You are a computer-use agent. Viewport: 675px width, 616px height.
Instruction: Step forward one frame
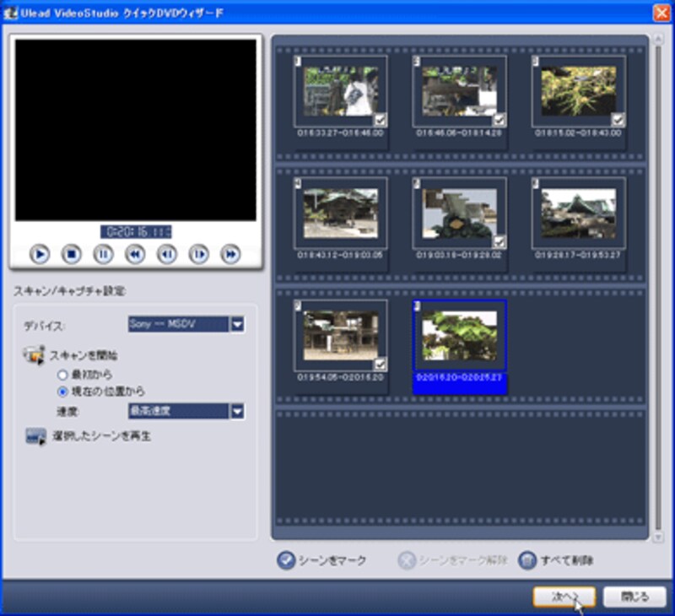coord(199,253)
